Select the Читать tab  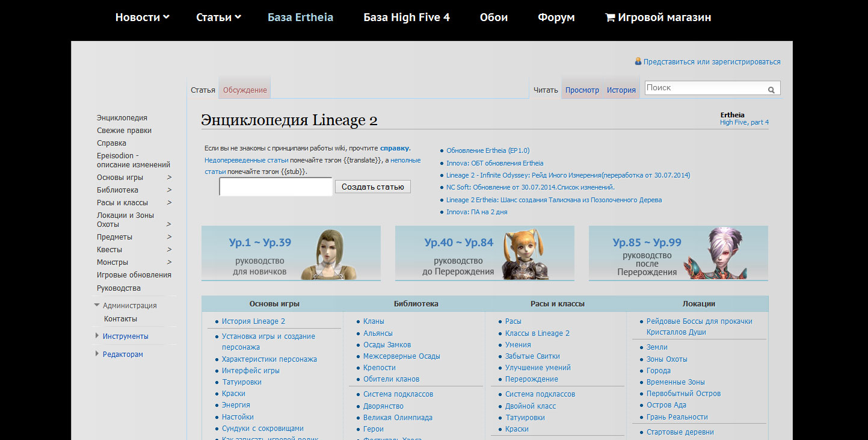pyautogui.click(x=546, y=90)
